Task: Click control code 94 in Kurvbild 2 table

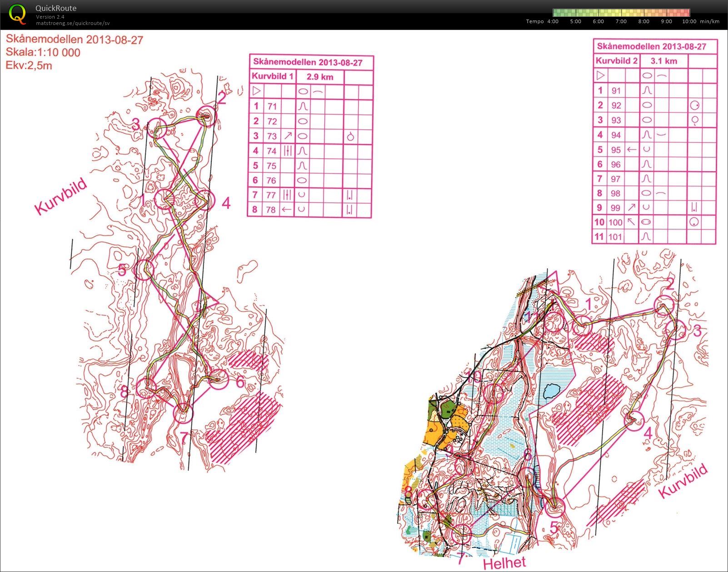Action: coord(616,135)
